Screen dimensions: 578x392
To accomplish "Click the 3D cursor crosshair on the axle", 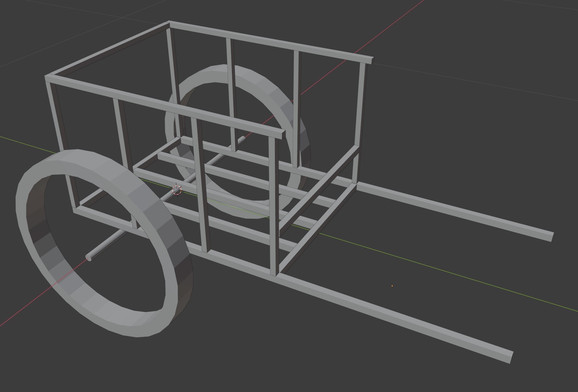I will [x=177, y=190].
